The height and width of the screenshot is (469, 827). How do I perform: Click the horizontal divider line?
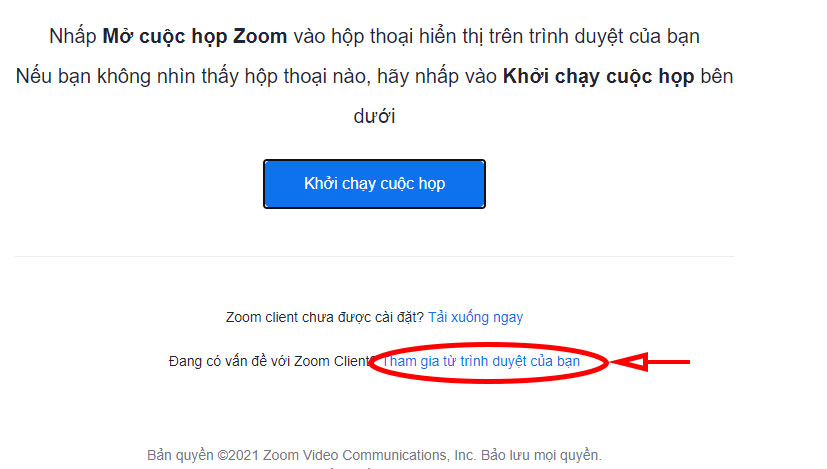[374, 257]
